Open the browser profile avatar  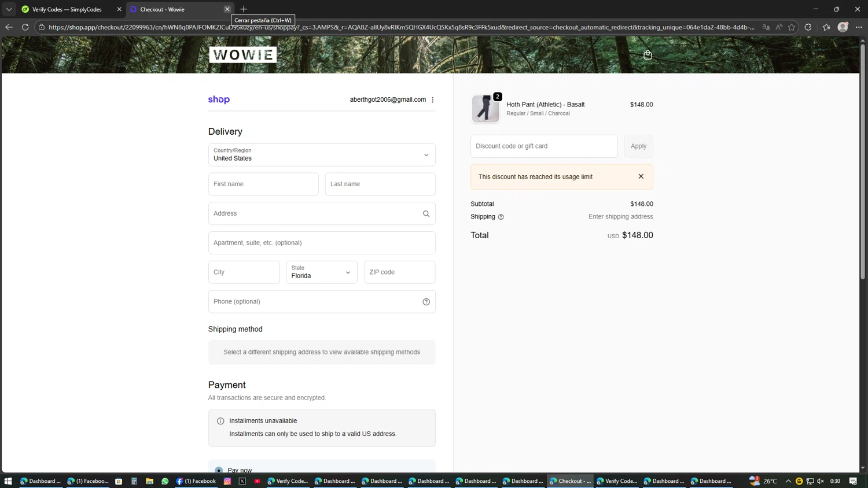843,27
